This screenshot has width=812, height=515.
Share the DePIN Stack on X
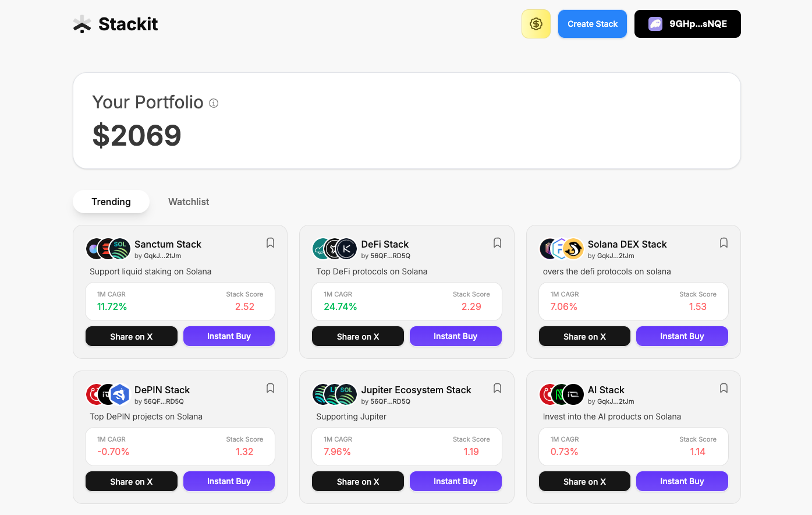[132, 482]
